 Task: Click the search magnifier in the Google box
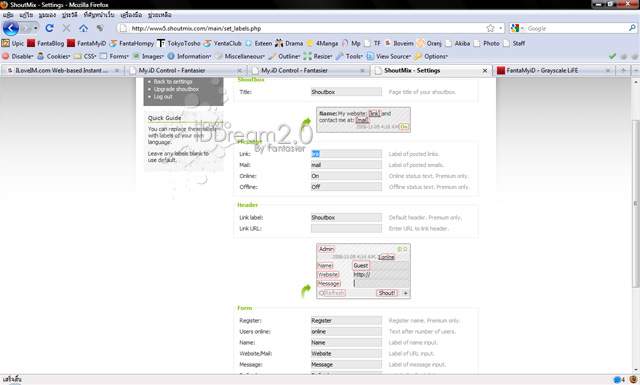[x=632, y=28]
